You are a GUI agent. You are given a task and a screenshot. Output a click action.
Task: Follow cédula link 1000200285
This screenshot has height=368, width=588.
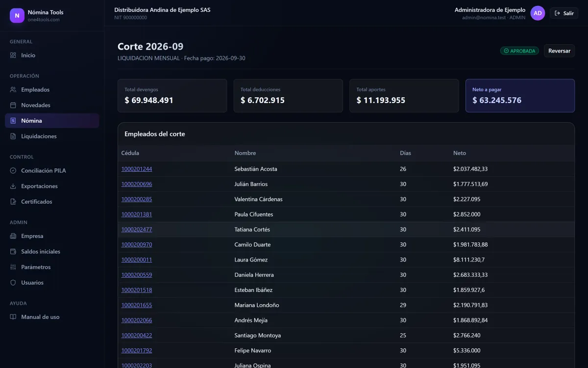tap(137, 200)
